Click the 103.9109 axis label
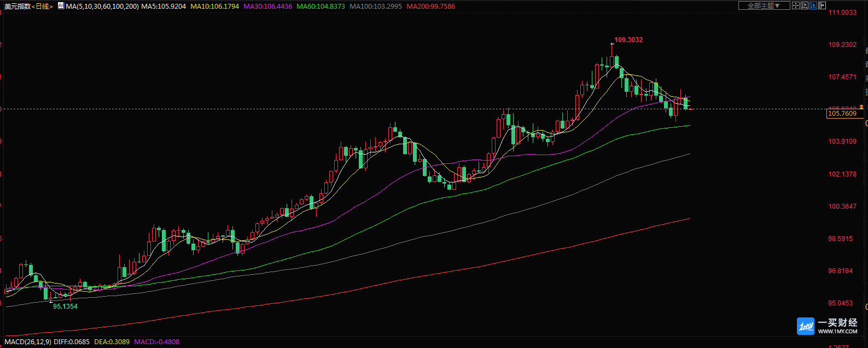 click(x=842, y=141)
